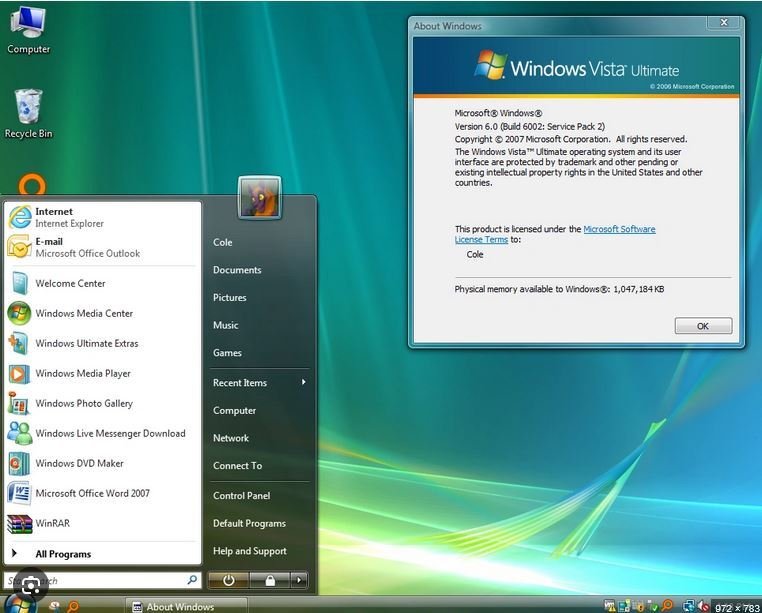Open Windows Ultimate Extras
The width and height of the screenshot is (762, 613).
[103, 344]
